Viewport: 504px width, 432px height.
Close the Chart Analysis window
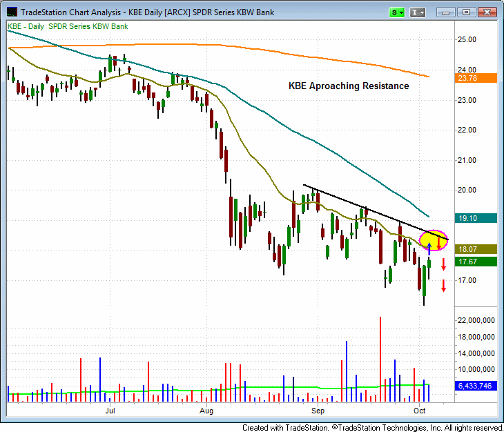pyautogui.click(x=487, y=12)
